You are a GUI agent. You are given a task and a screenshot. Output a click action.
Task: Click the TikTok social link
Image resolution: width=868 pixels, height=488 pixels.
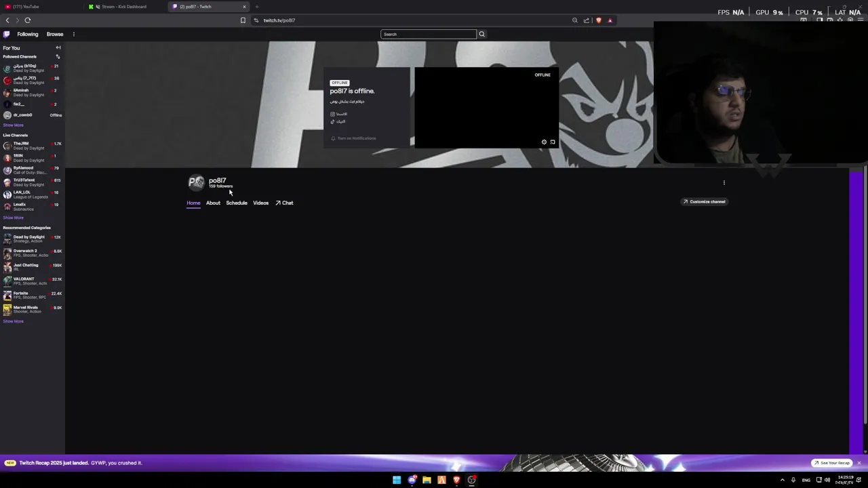[x=338, y=121]
